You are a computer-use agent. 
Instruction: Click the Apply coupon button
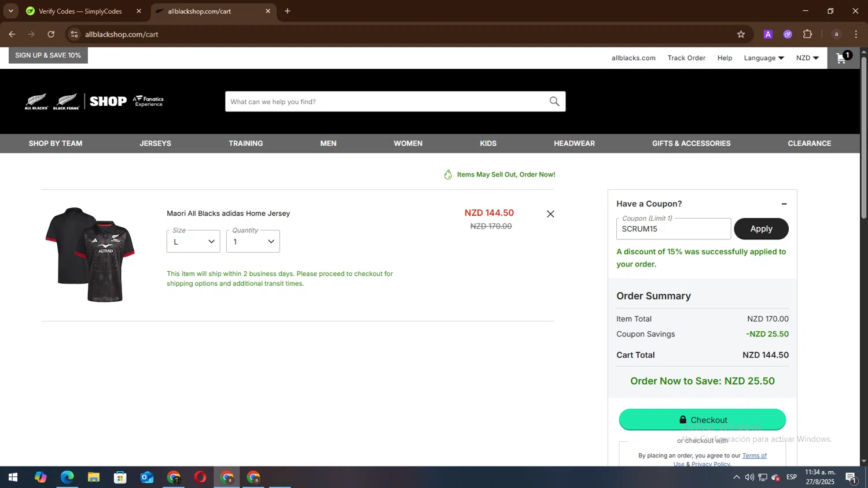[761, 229]
